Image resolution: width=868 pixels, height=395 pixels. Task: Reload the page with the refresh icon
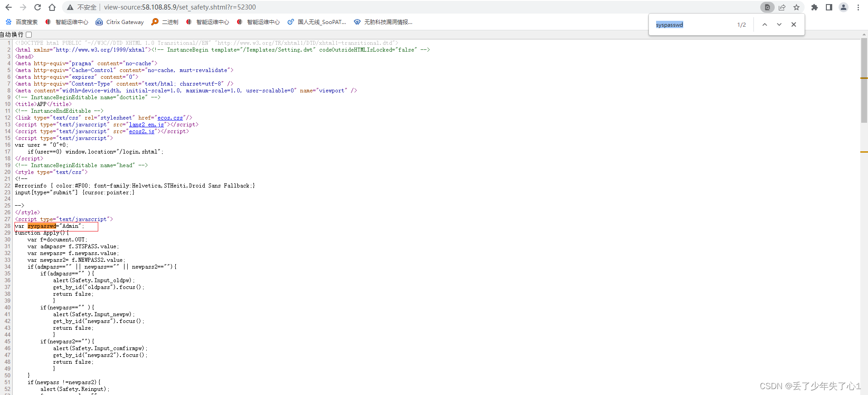coord(38,7)
